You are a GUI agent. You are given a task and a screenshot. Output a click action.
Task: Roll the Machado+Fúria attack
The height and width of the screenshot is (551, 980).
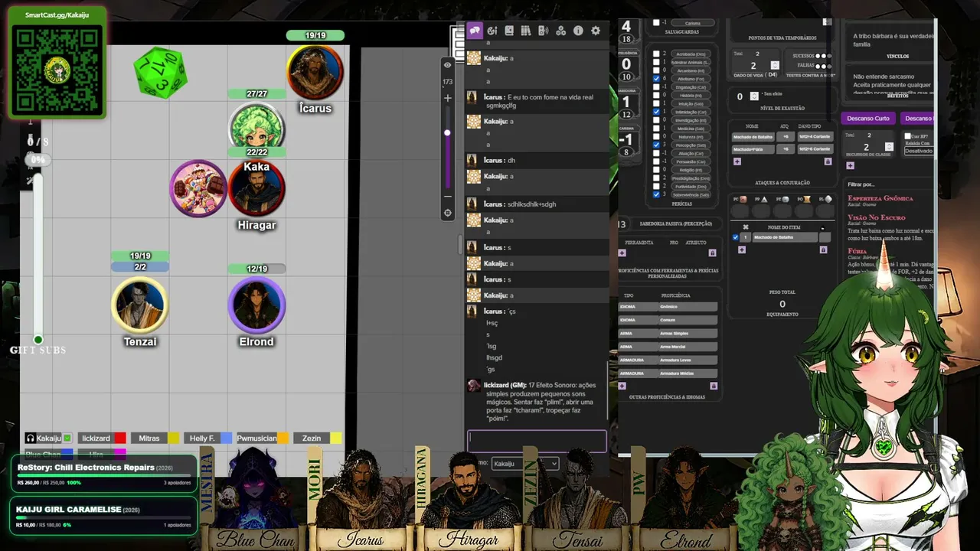(753, 149)
